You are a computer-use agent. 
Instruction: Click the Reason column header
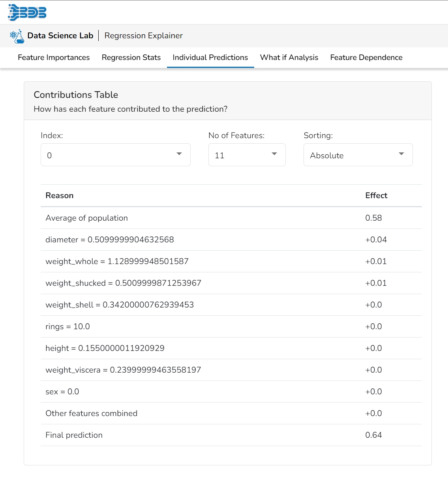pos(60,195)
